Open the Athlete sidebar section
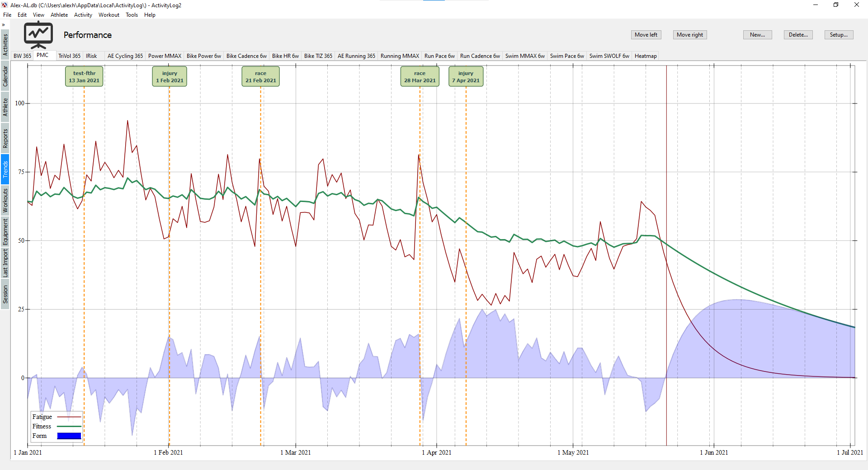The width and height of the screenshot is (868, 470). [x=5, y=107]
